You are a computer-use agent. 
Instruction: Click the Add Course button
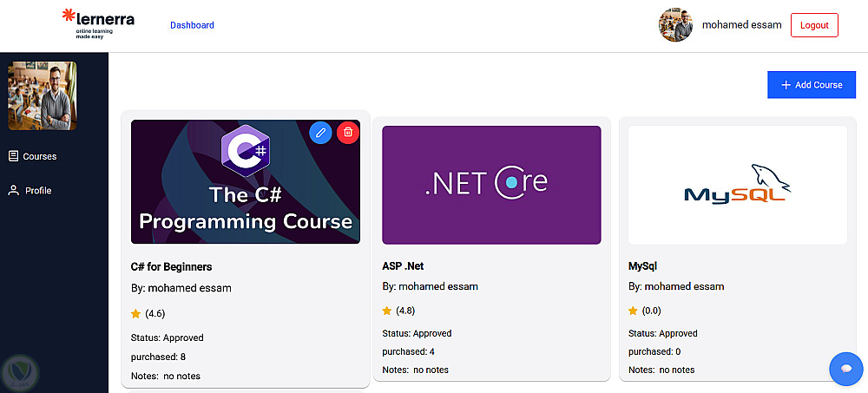tap(812, 85)
